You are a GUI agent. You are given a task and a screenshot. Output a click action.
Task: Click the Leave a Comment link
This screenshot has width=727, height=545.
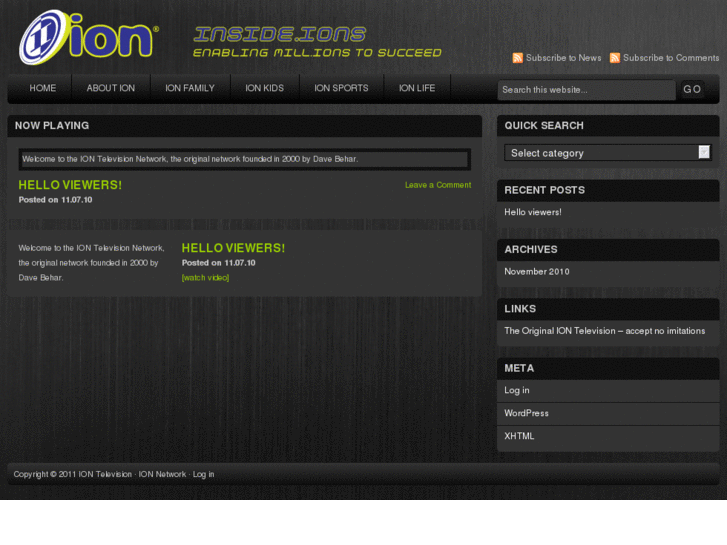pos(438,185)
